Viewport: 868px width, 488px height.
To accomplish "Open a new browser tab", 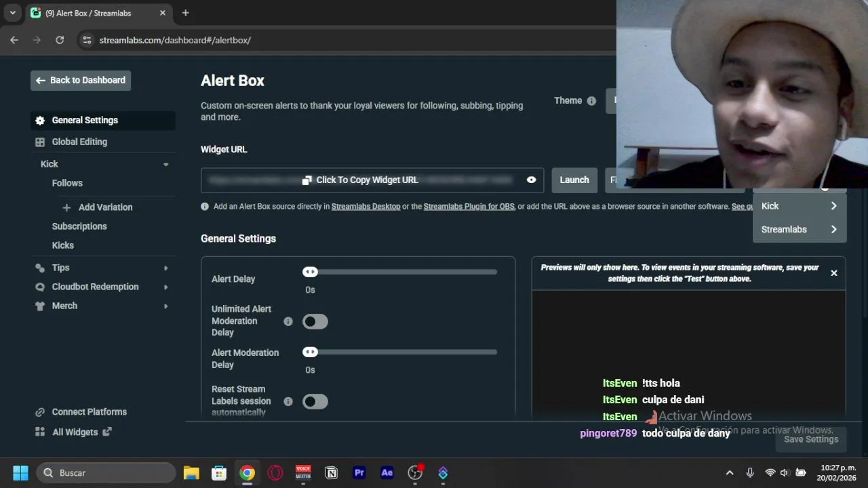I will click(185, 13).
